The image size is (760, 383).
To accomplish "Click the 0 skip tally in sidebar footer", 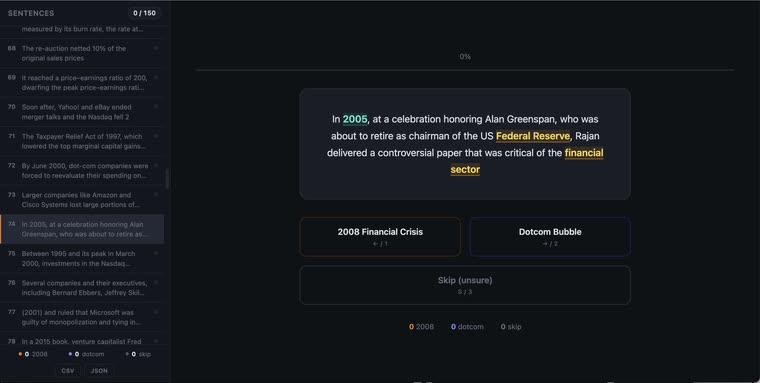I will [x=138, y=354].
